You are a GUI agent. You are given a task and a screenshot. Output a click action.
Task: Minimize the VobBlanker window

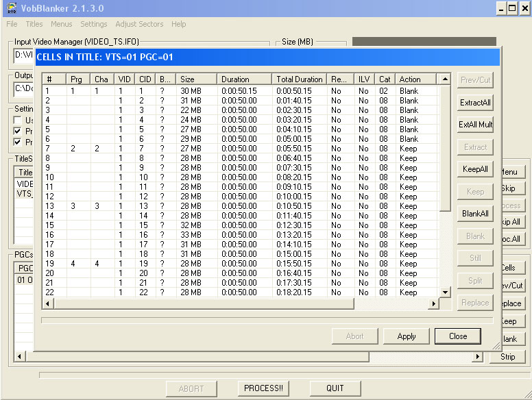(500, 8)
